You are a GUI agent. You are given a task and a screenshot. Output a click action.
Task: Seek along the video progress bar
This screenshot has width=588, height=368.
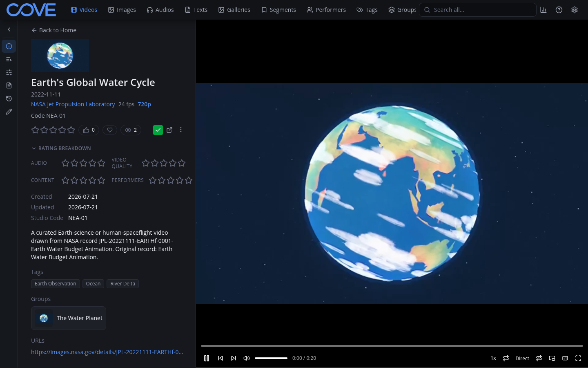[x=392, y=346]
